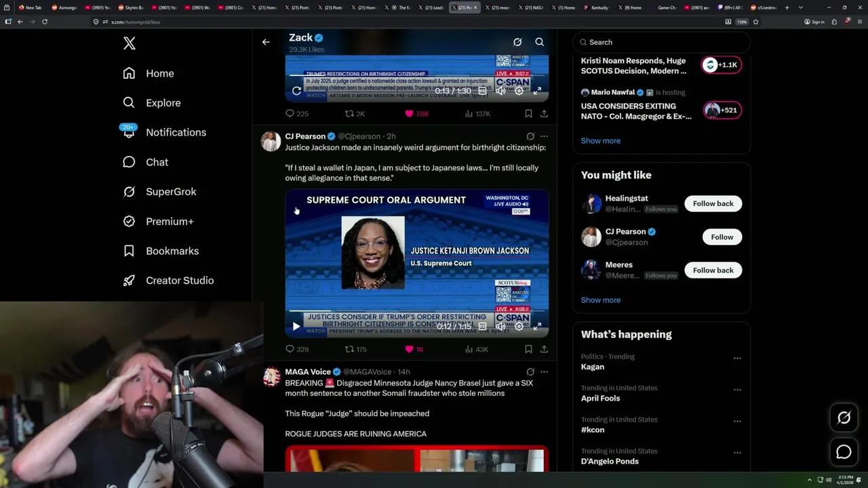868x488 pixels.
Task: Share the CJ Pearson post
Action: [x=544, y=350]
